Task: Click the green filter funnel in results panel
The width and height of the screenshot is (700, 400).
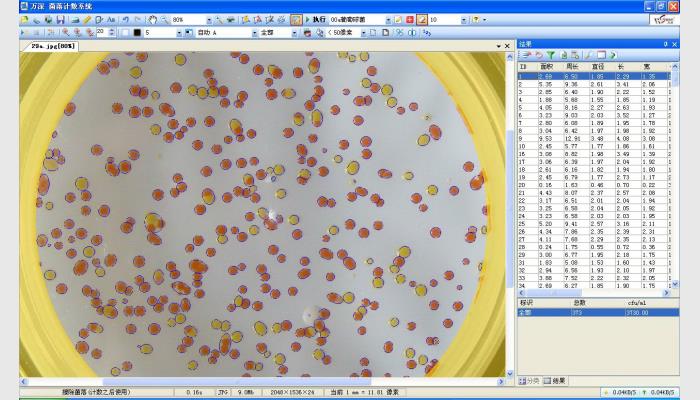Action: [551, 54]
